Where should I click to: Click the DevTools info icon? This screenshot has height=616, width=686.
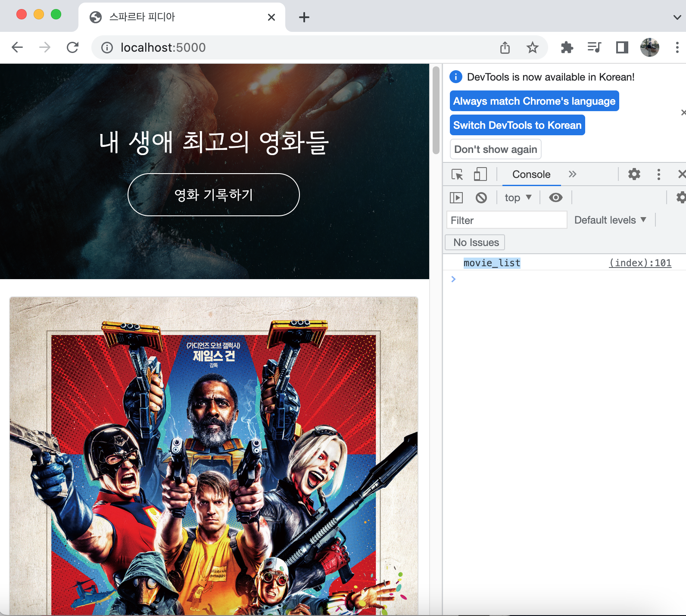(456, 77)
